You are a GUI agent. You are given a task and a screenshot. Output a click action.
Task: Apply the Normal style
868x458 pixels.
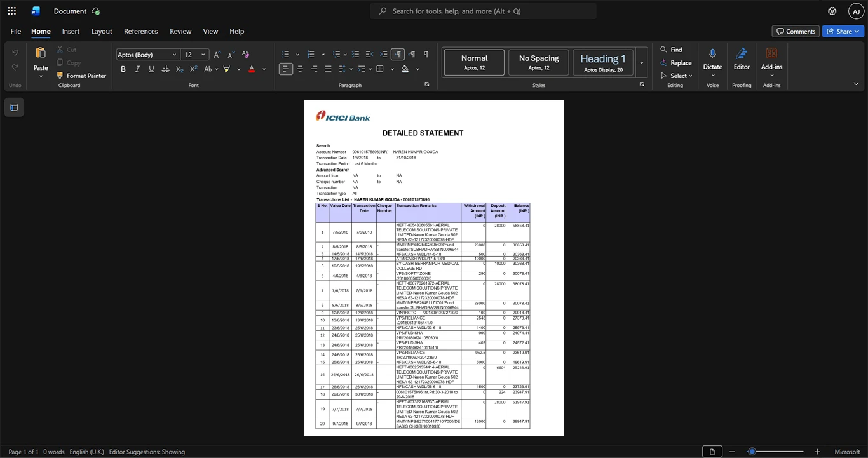pos(475,62)
